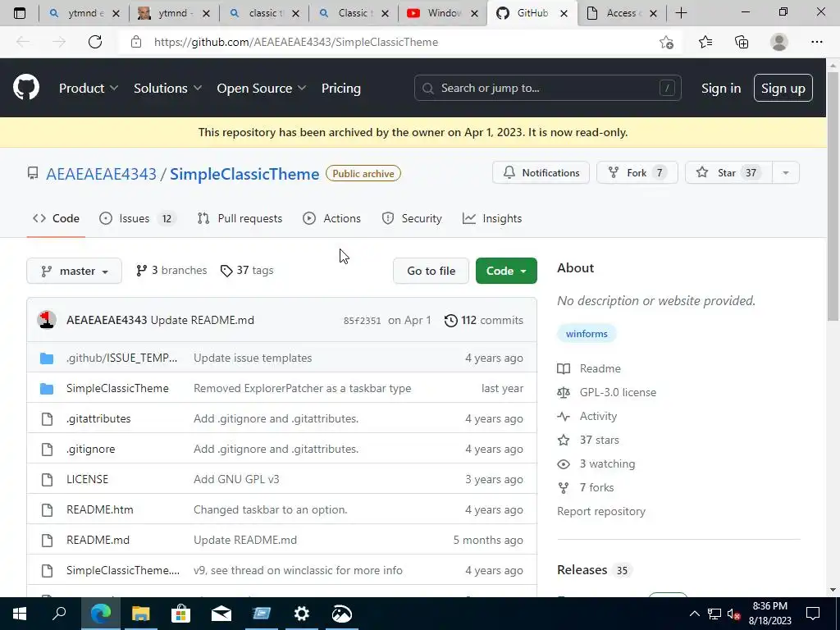Add this page to favorites star icon
Screen dimensions: 840x630
(x=666, y=42)
